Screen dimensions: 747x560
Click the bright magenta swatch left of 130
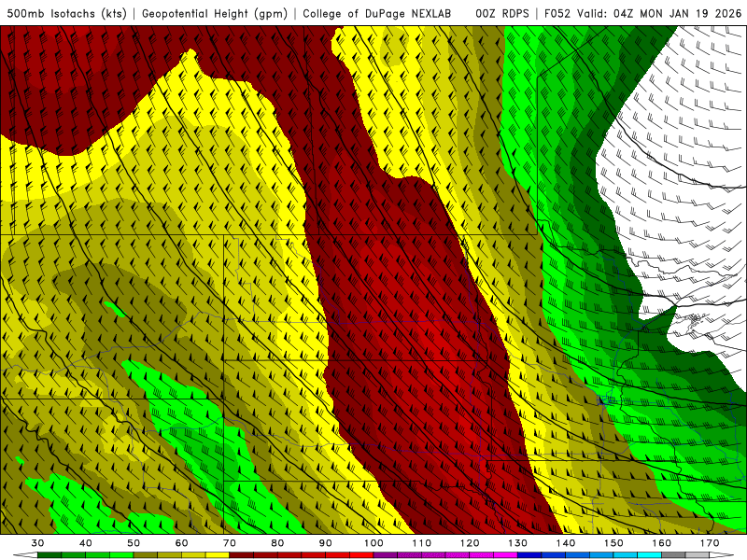click(505, 555)
